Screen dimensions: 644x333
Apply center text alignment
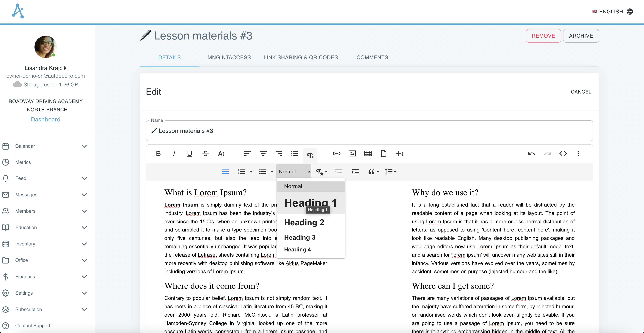(263, 153)
